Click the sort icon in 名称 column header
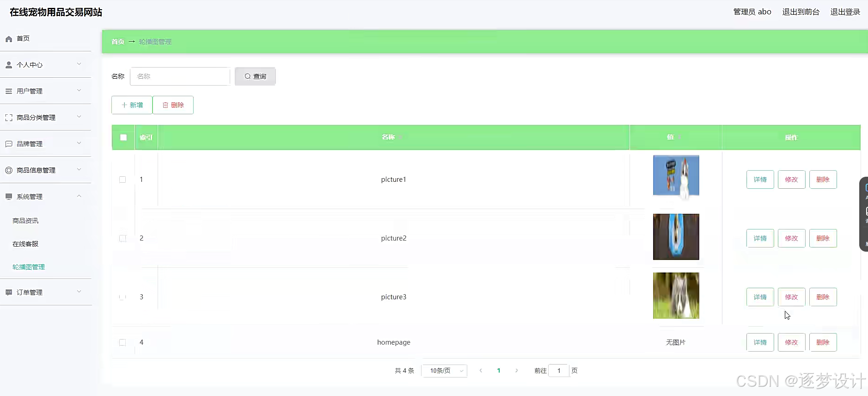 (401, 137)
